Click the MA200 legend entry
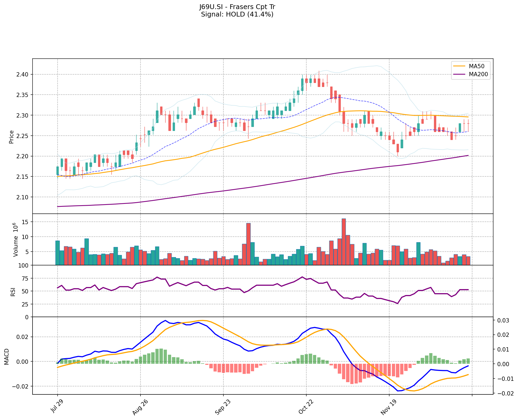The height and width of the screenshot is (420, 518). point(478,74)
